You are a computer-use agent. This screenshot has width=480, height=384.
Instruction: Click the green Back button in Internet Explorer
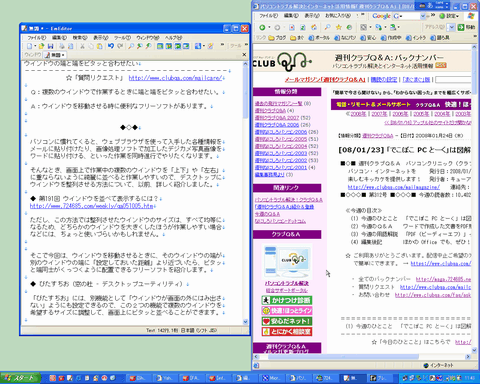click(262, 27)
